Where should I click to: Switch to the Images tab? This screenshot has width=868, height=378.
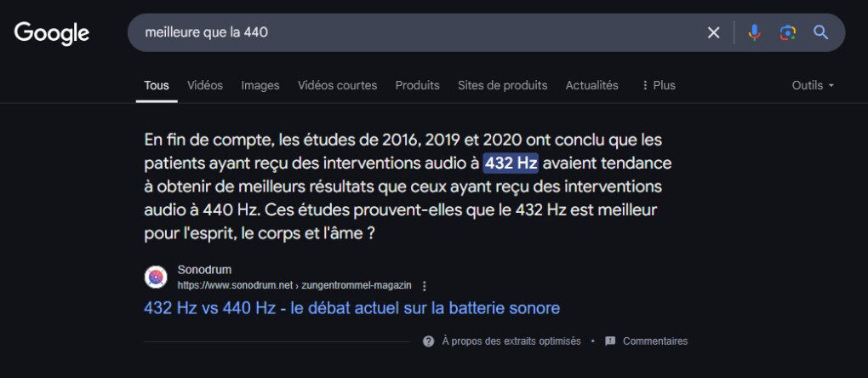pos(260,85)
